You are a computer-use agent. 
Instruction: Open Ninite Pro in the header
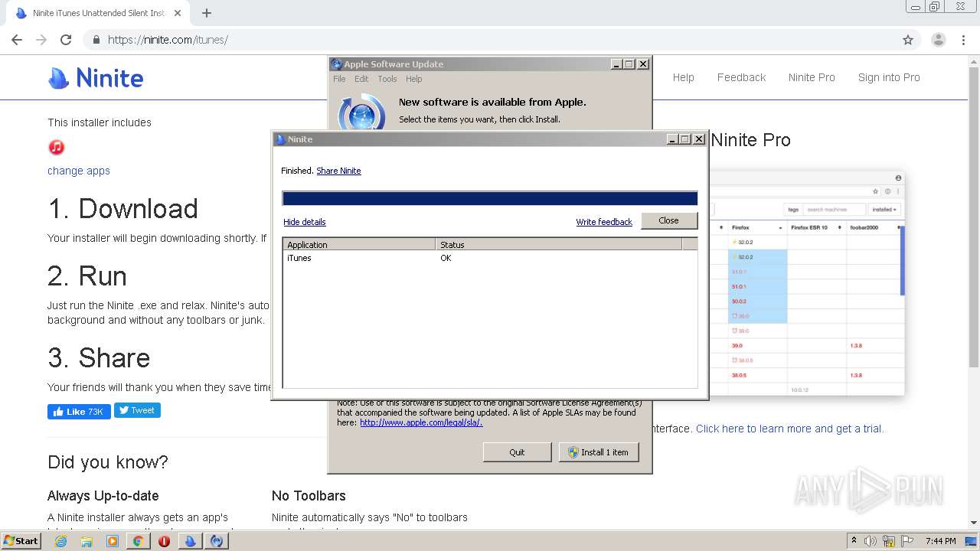tap(812, 77)
